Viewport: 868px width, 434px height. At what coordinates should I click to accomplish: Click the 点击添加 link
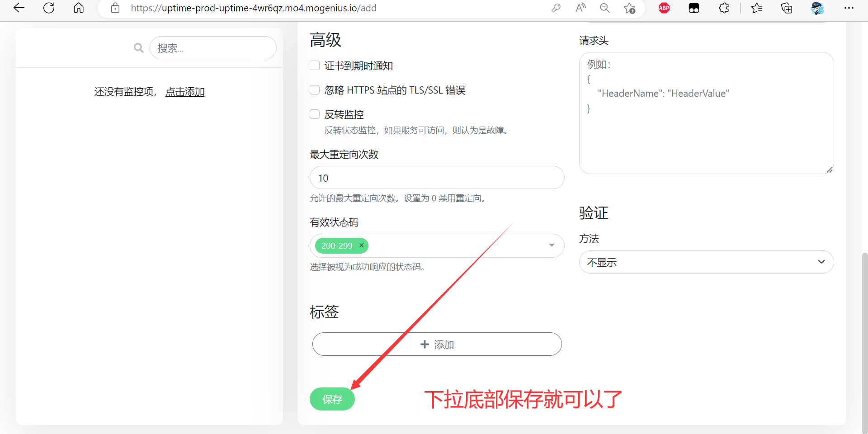coord(185,92)
